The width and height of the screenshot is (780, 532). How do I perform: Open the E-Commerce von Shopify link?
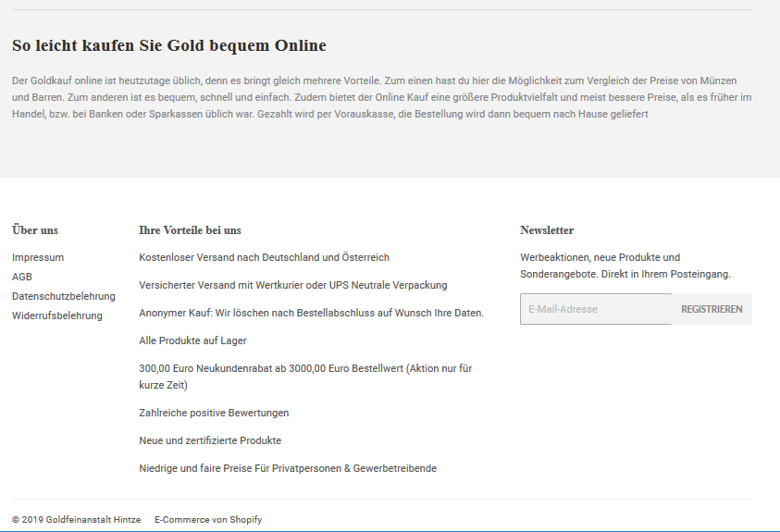pos(208,520)
